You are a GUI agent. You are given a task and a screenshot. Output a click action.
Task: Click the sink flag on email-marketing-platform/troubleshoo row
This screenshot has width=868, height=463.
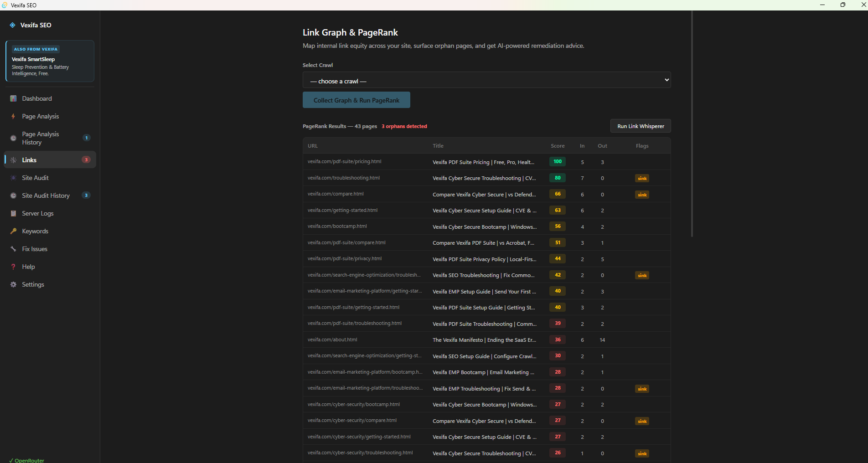642,389
